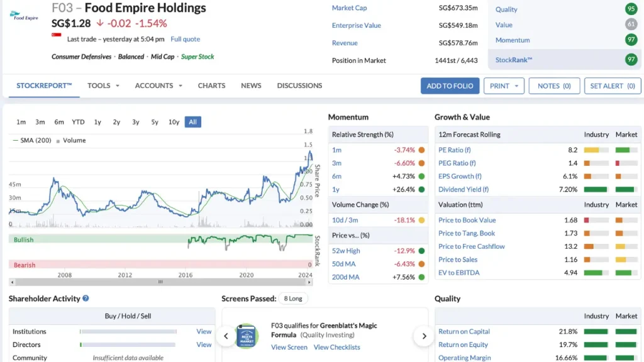Select the 2y chart range
This screenshot has height=362, width=644.
[x=116, y=122]
